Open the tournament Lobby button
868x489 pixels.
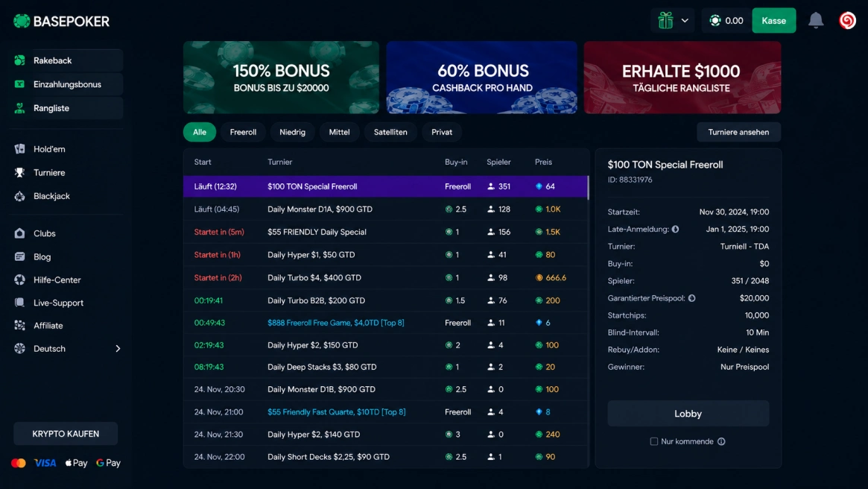pyautogui.click(x=688, y=414)
